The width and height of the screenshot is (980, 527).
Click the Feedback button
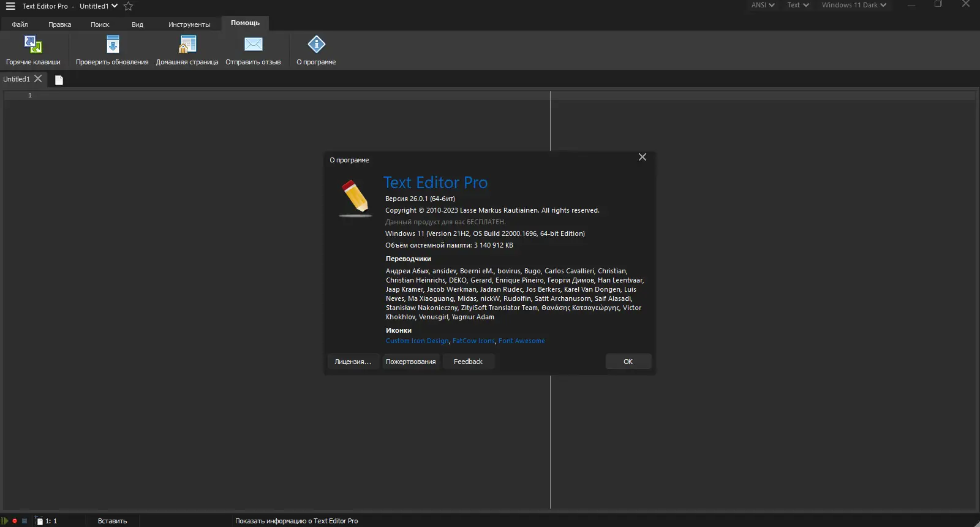468,362
